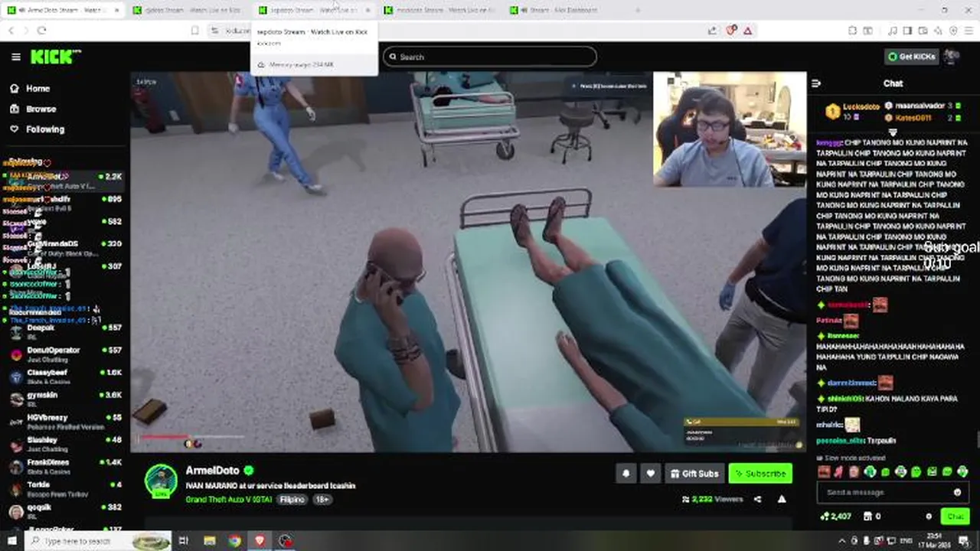The width and height of the screenshot is (980, 551).
Task: Open Windows notification center
Action: tap(964, 541)
